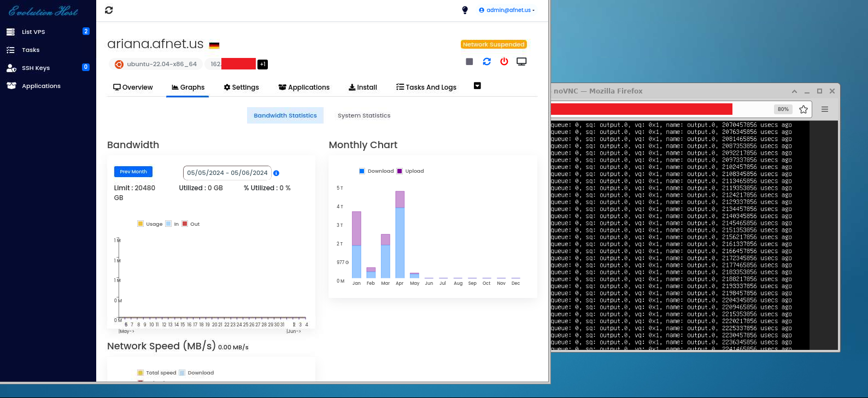Expand the more tabs dropdown arrow
This screenshot has height=398, width=868.
click(x=477, y=86)
